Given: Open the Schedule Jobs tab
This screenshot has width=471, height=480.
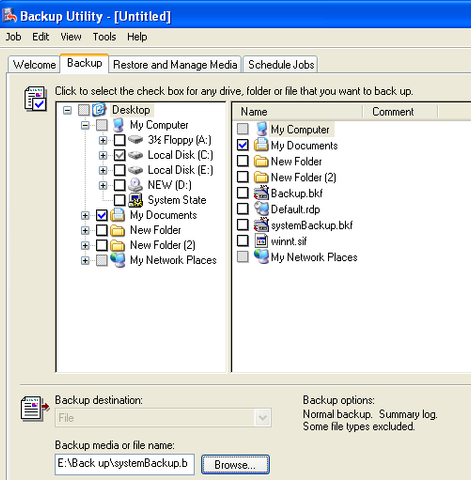Looking at the screenshot, I should (281, 65).
